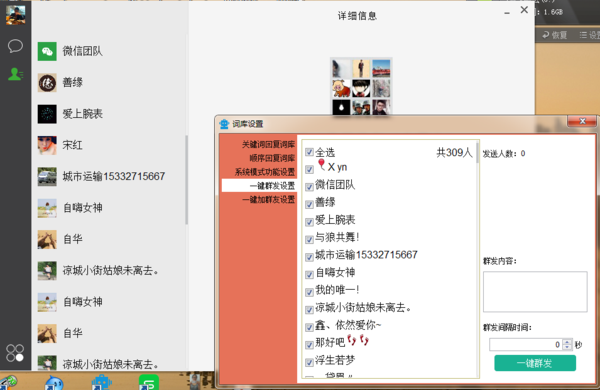Uncheck 城市运输15332715667 in the mass send list

[x=309, y=257]
